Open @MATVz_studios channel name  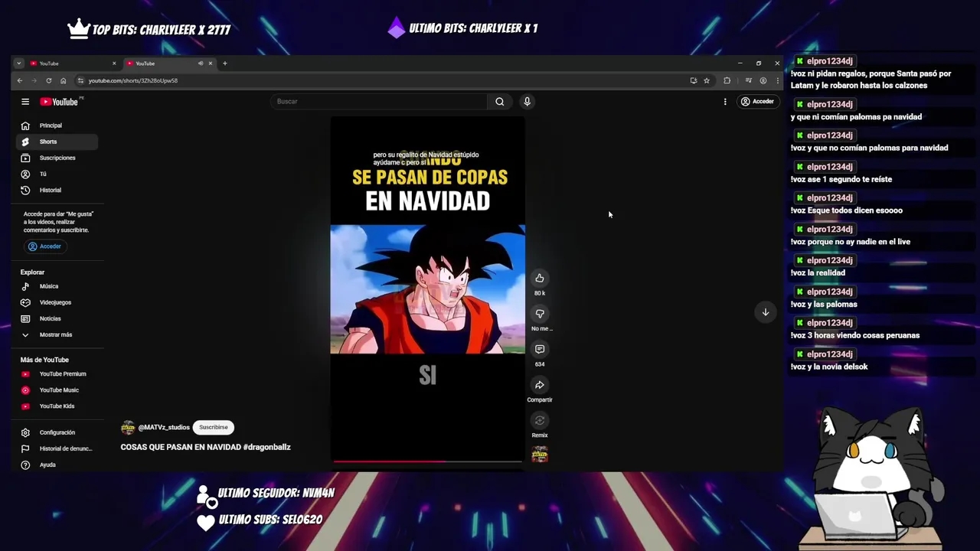[164, 427]
